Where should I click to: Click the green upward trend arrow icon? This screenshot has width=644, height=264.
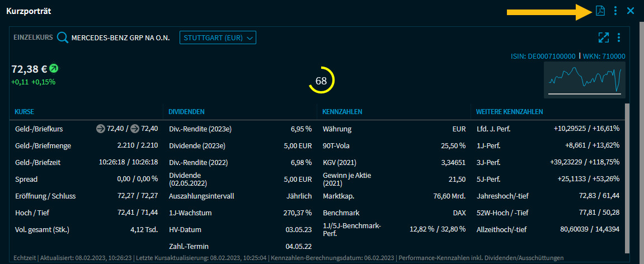(54, 69)
